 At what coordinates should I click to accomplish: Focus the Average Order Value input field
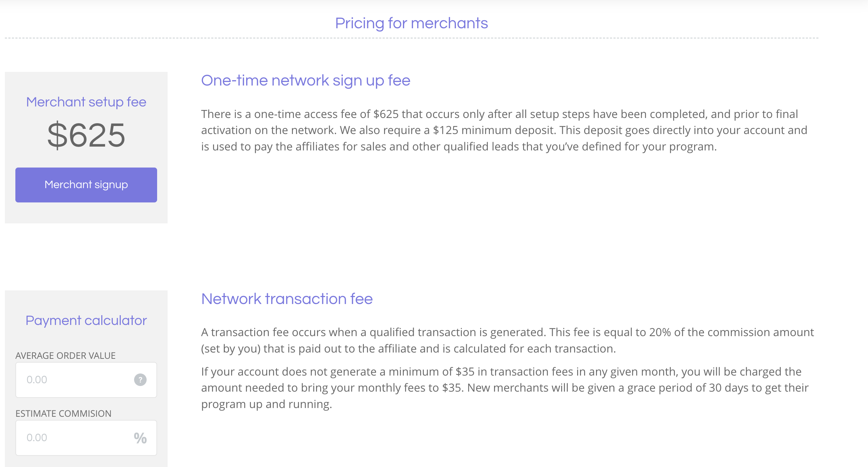(86, 380)
